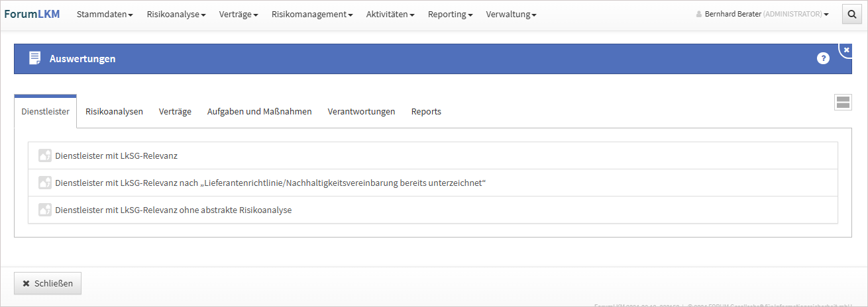
Task: Open the Risikoanalyse dropdown menu
Action: (176, 14)
